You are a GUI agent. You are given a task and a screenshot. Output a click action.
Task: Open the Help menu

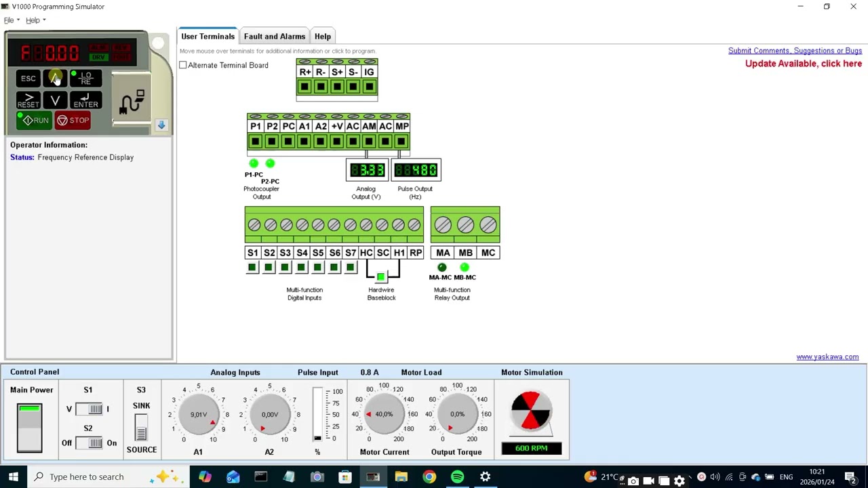click(35, 20)
